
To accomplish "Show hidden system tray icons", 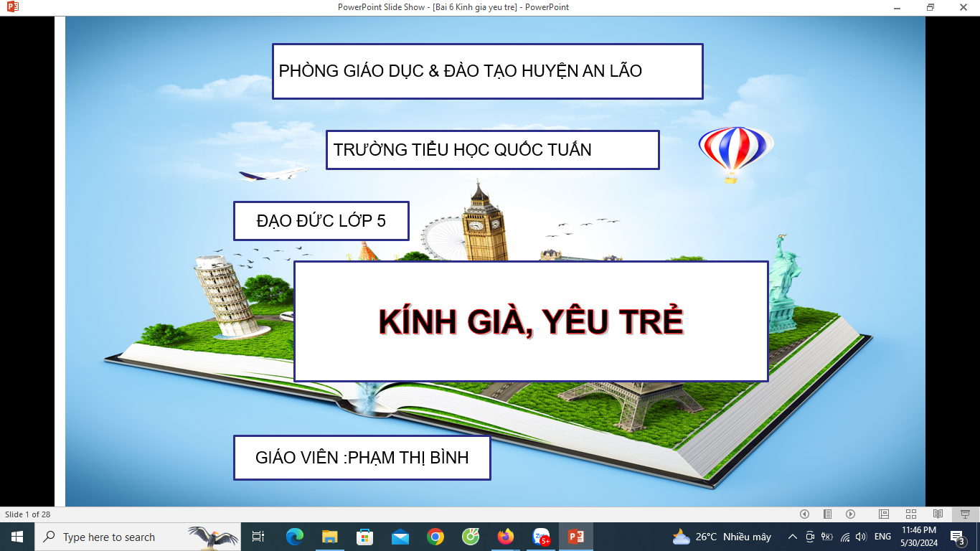I will (x=792, y=537).
